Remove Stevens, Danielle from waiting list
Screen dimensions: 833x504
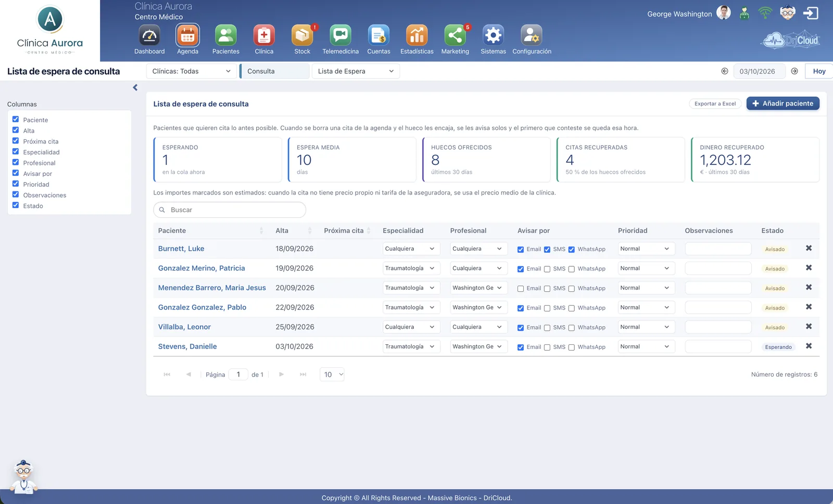tap(809, 346)
